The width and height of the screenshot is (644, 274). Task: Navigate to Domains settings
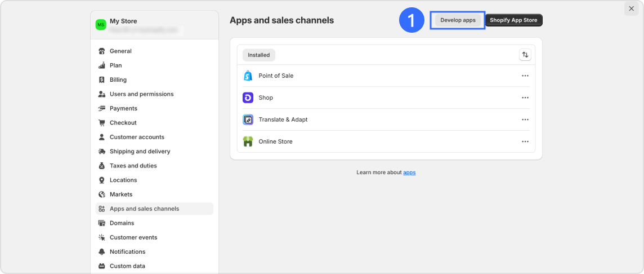tap(122, 223)
